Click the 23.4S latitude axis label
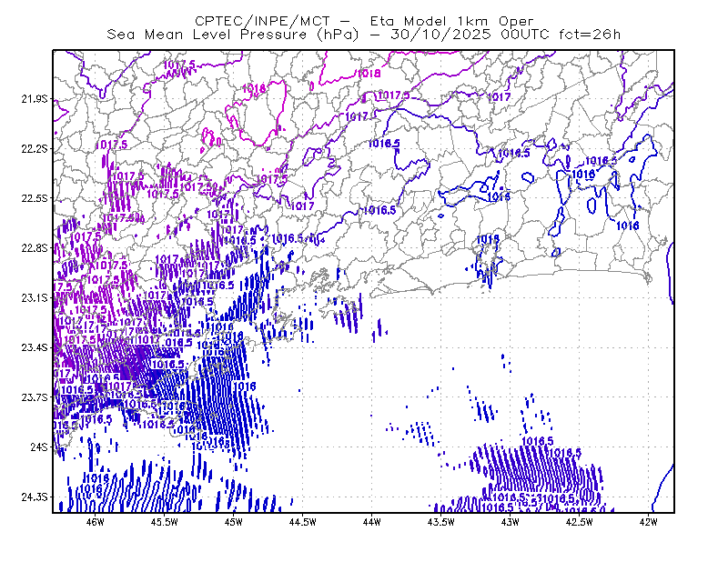The image size is (728, 562). 35,347
